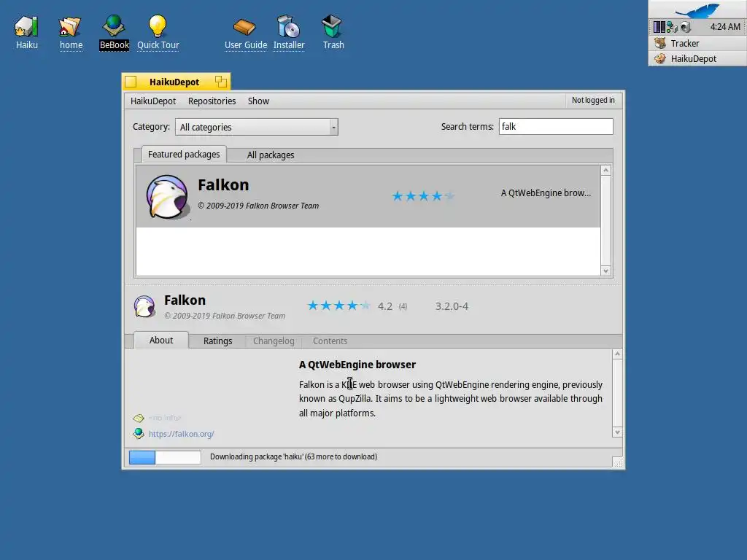
Task: Click the 4.2 rating value
Action: pyautogui.click(x=385, y=306)
